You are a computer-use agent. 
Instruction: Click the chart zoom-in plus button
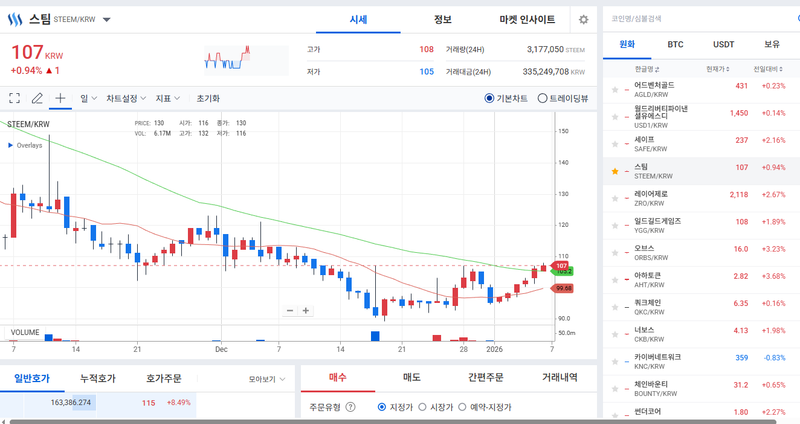point(305,310)
